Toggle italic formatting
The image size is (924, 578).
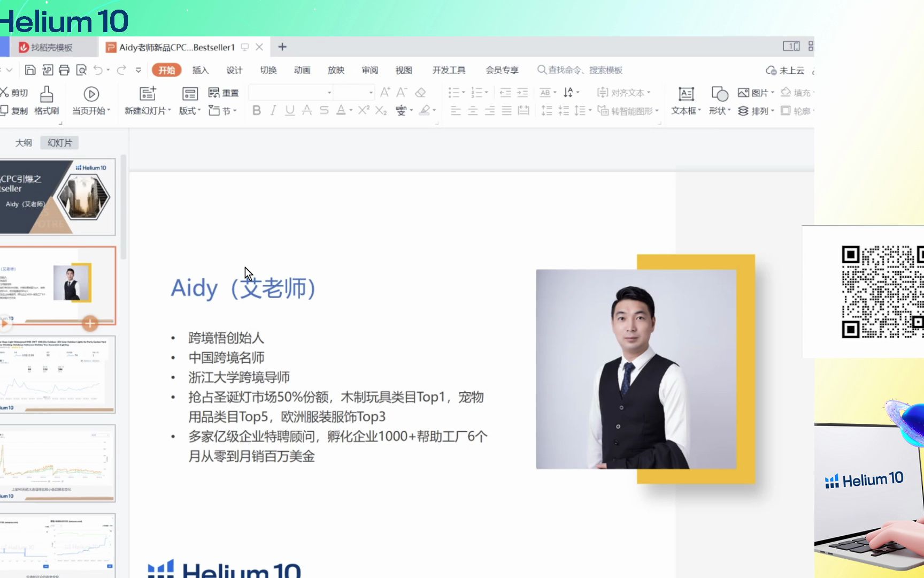tap(273, 111)
